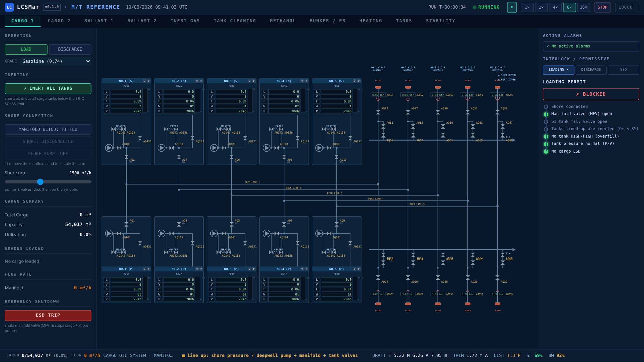644x362 pixels.
Task: Remove the starboard blind on NO.3 C.O.T manifold
Action: pyautogui.click(x=438, y=87)
